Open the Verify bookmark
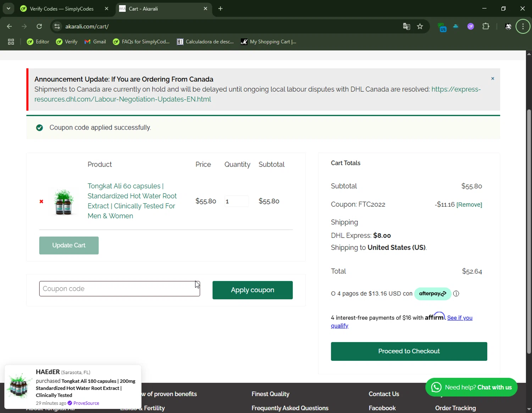Screen dimensions: 532x413 click(x=67, y=41)
